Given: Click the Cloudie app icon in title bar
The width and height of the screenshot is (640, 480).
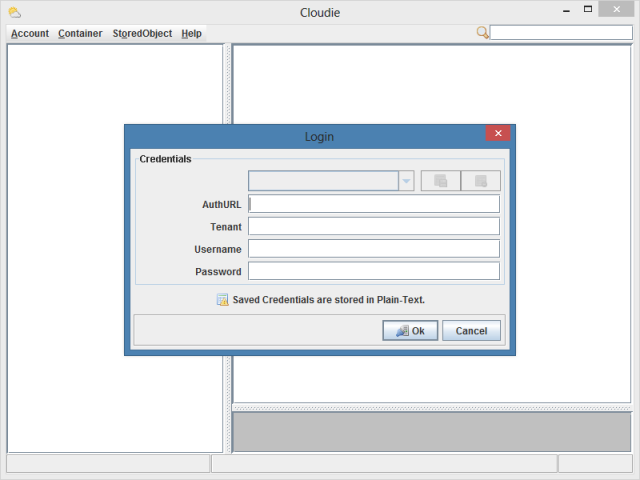Looking at the screenshot, I should (x=15, y=13).
